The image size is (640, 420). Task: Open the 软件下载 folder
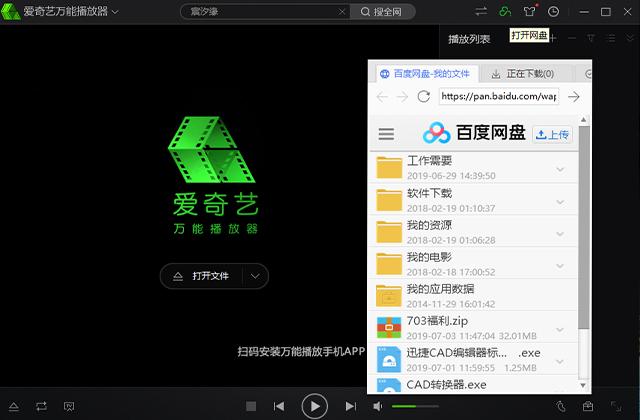pyautogui.click(x=473, y=200)
